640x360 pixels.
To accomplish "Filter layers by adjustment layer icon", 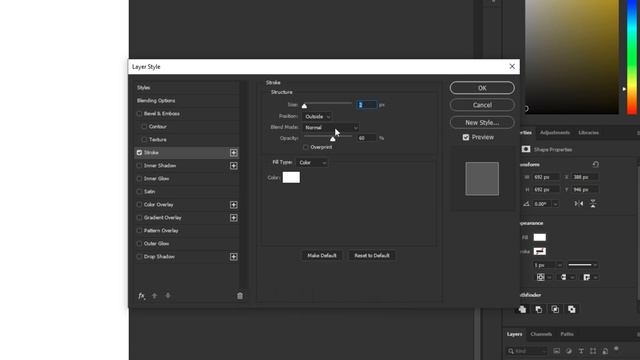I will (x=569, y=351).
